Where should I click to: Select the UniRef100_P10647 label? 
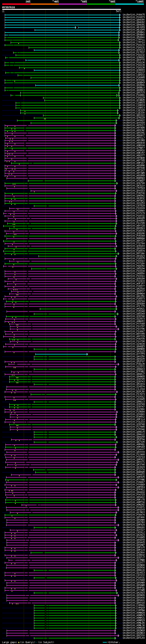coord(133,331)
